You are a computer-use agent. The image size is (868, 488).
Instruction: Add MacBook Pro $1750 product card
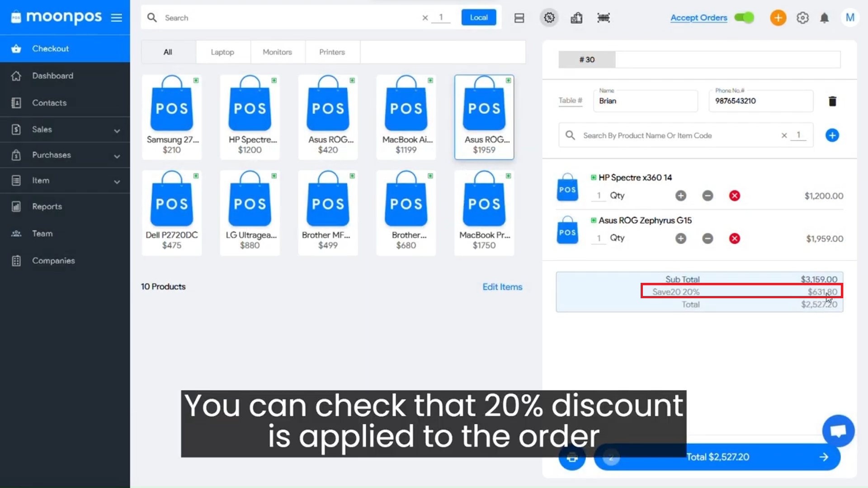(x=484, y=213)
